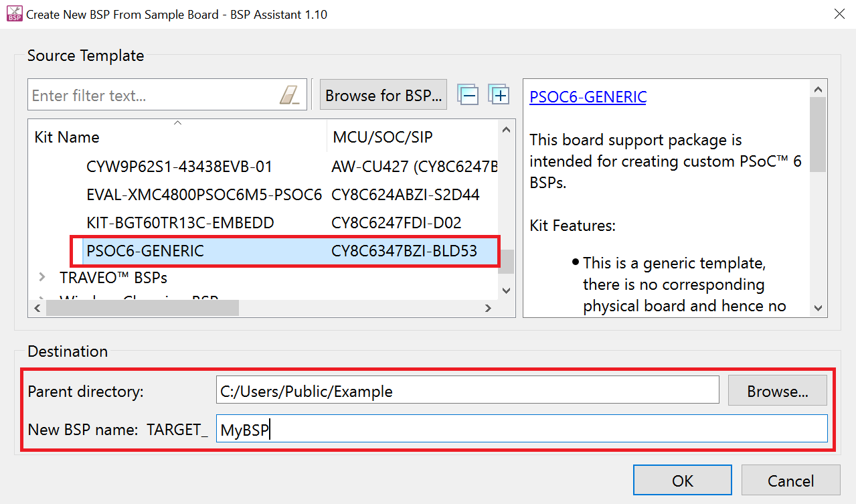Collapse all kit tree groups

pos(468,95)
